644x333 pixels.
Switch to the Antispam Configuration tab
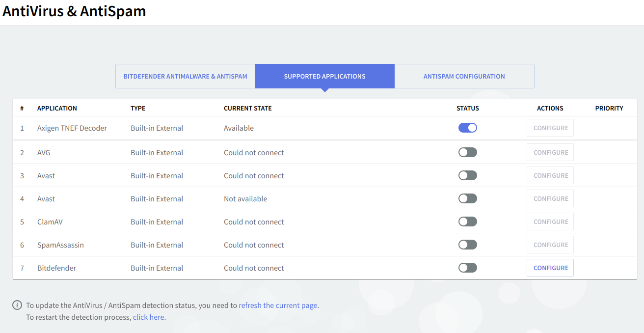pyautogui.click(x=464, y=76)
